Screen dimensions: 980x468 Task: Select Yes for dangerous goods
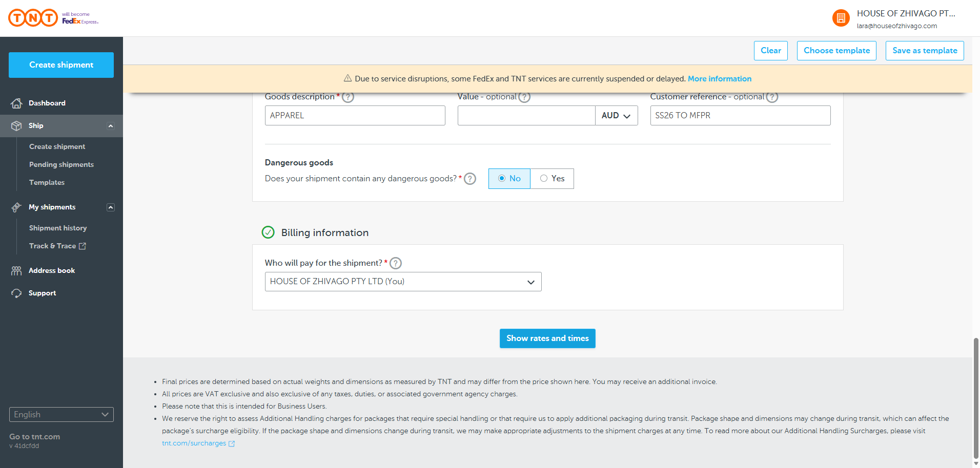[x=552, y=179]
